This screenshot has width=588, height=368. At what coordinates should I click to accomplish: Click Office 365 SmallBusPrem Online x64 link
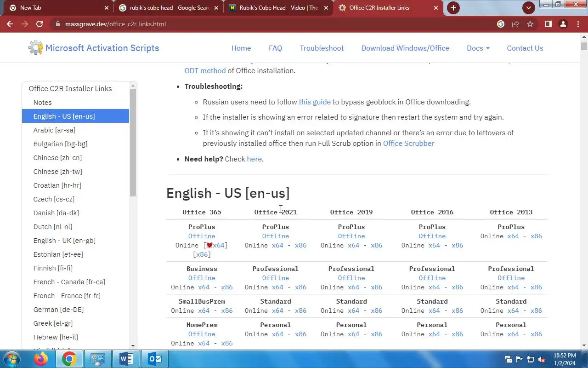204,310
